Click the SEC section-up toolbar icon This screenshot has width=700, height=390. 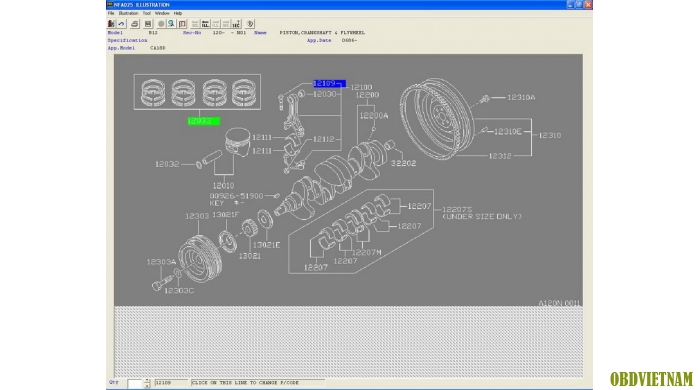[x=237, y=24]
